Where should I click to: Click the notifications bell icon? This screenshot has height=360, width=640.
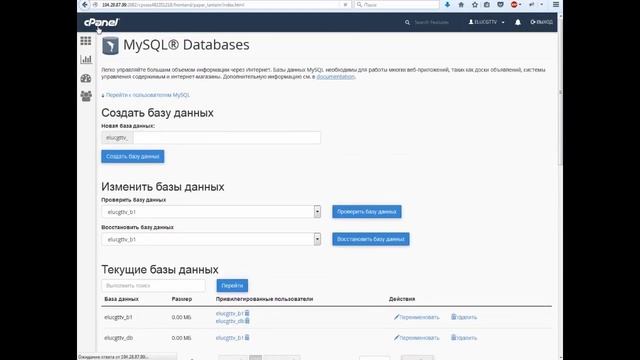point(518,22)
